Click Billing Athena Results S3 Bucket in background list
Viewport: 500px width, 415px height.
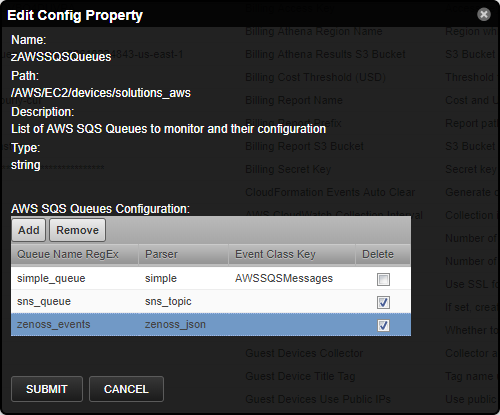tap(325, 54)
